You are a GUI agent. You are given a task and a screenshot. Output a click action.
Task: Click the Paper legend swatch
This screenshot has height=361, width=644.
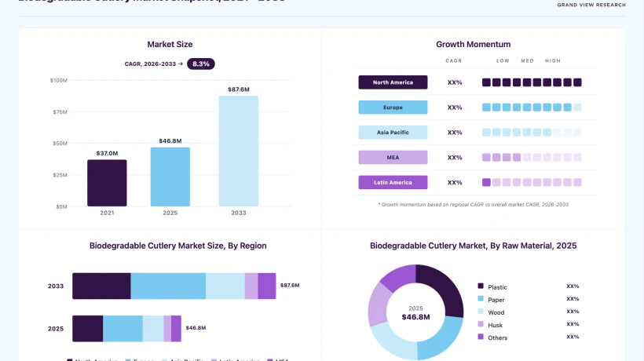point(481,299)
